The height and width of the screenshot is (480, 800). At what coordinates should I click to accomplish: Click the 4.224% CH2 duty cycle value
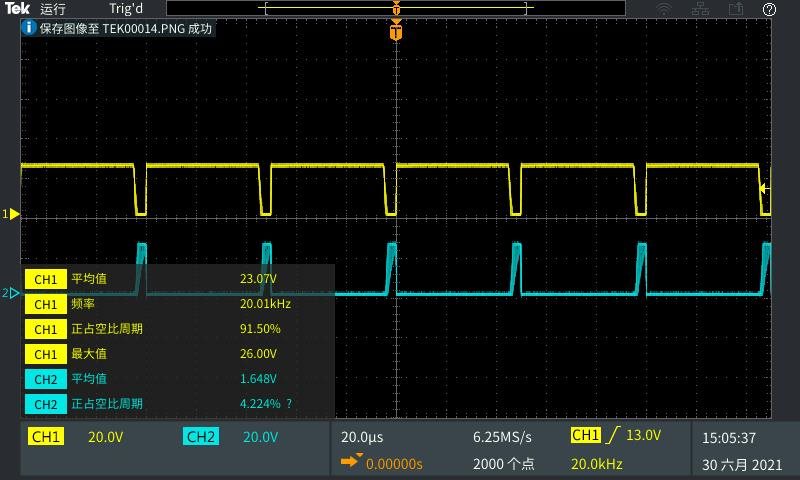tap(260, 403)
